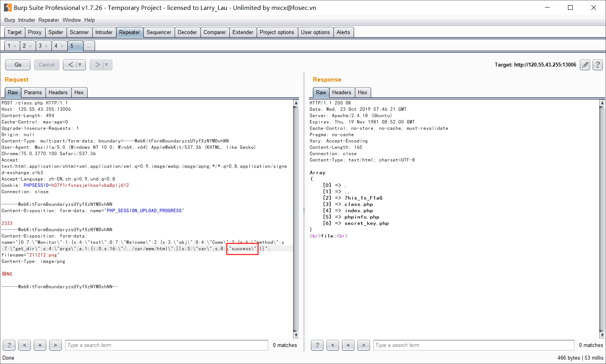The image size is (606, 364).
Task: Click the plus button in response search bar
Action: 348,345
